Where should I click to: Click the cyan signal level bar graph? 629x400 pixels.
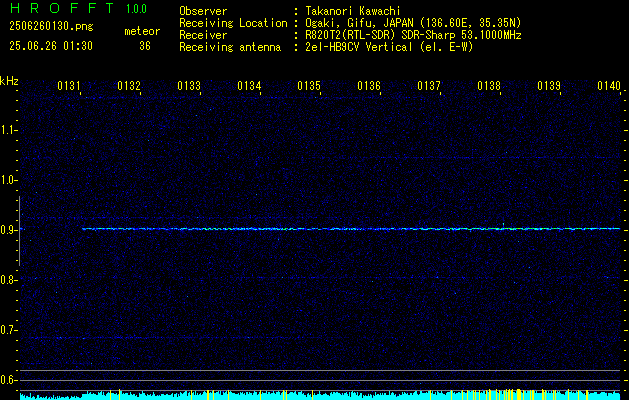[x=320, y=395]
